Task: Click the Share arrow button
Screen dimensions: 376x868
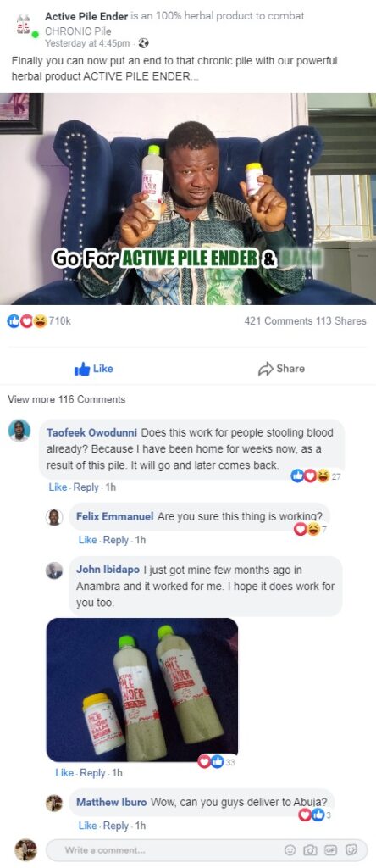Action: click(x=281, y=369)
